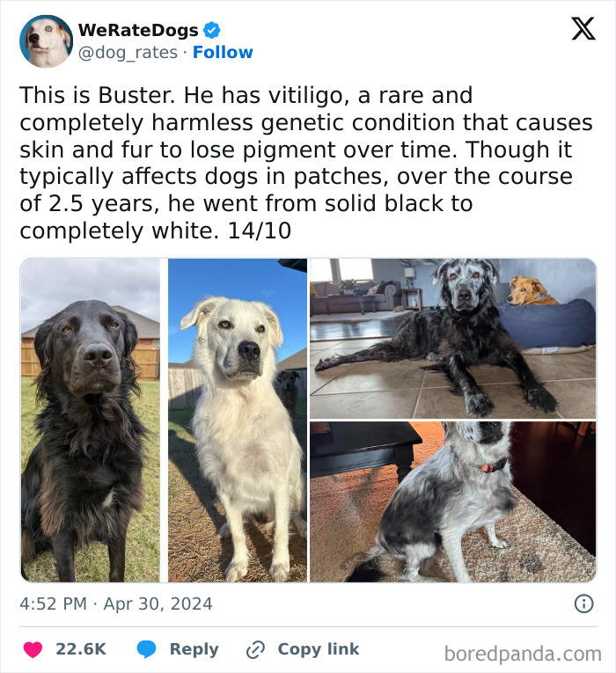Select the Copy link text
This screenshot has width=616, height=673.
pos(319,649)
